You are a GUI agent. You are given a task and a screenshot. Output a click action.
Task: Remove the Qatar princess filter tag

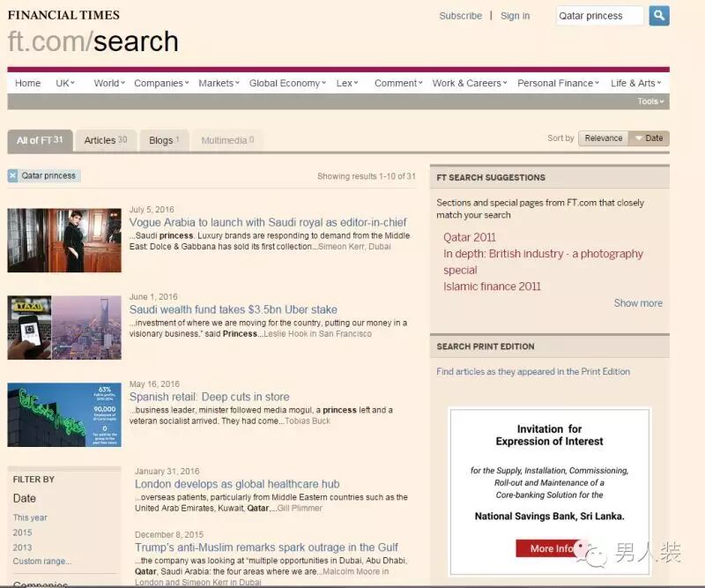click(x=12, y=175)
